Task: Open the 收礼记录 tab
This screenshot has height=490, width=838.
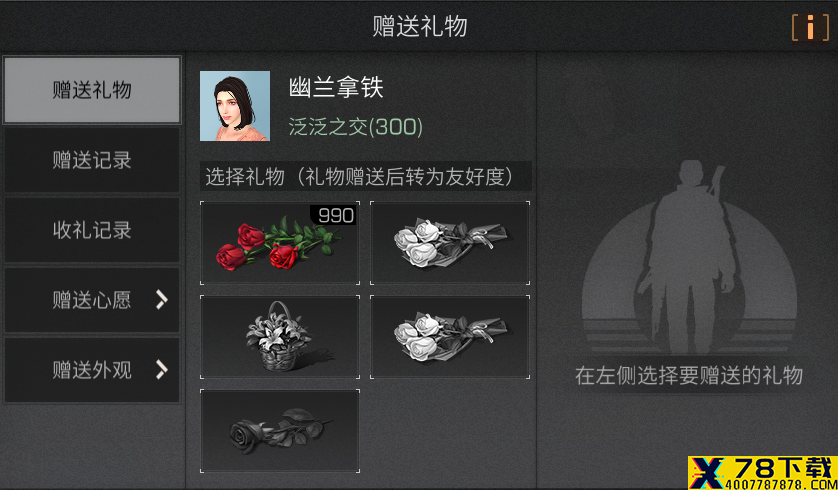Action: (92, 230)
